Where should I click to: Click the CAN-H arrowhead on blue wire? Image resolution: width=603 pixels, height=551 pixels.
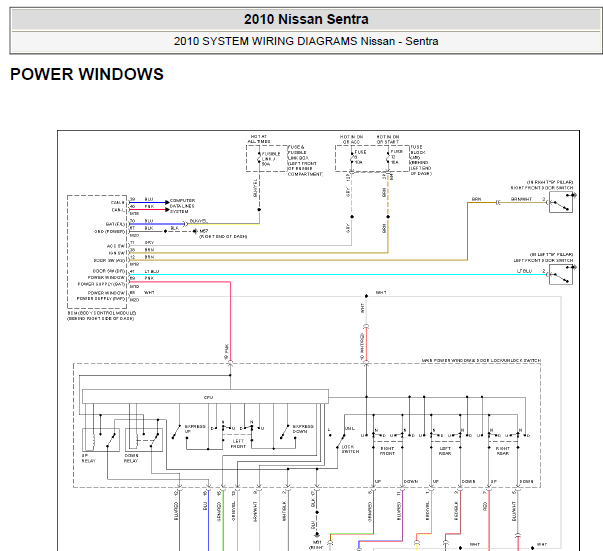click(167, 202)
